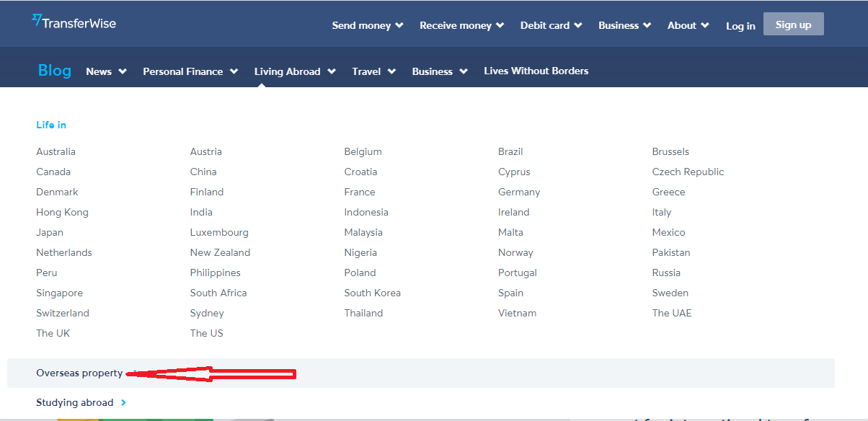Select The UK link

pos(53,333)
